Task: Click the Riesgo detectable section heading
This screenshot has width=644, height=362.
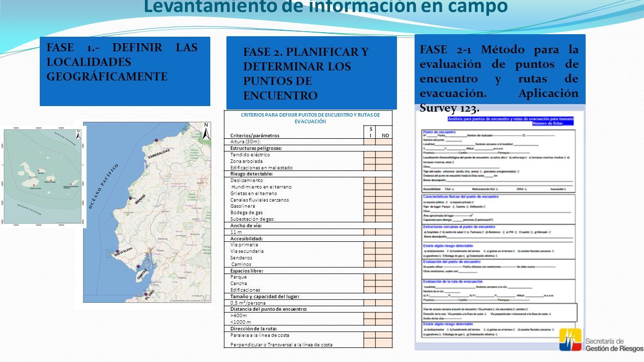Action: tap(252, 174)
